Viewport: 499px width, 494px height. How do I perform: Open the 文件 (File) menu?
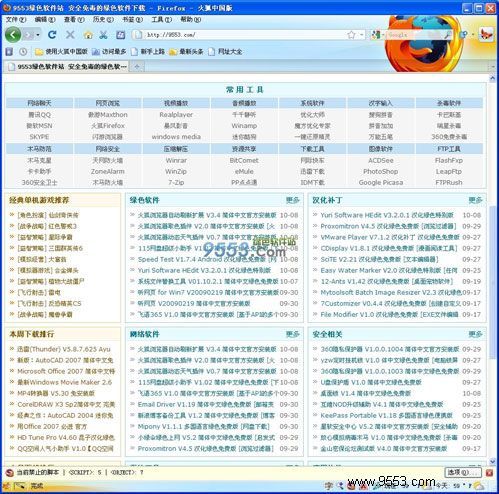tap(16, 19)
